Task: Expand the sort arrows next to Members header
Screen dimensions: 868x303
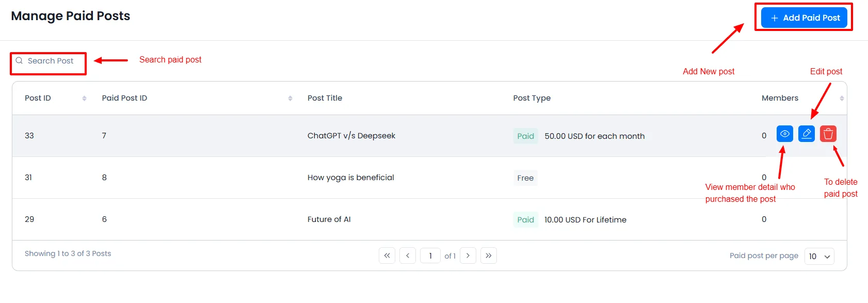Action: (x=841, y=98)
